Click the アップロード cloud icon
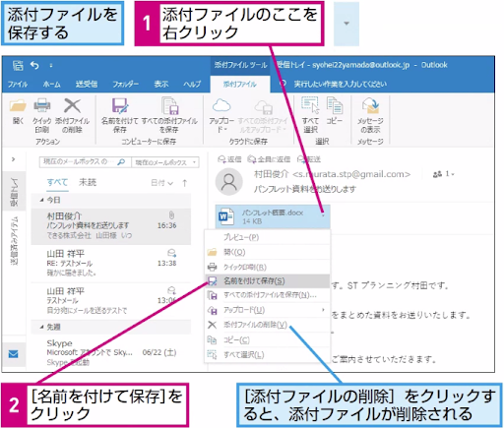 (x=221, y=106)
